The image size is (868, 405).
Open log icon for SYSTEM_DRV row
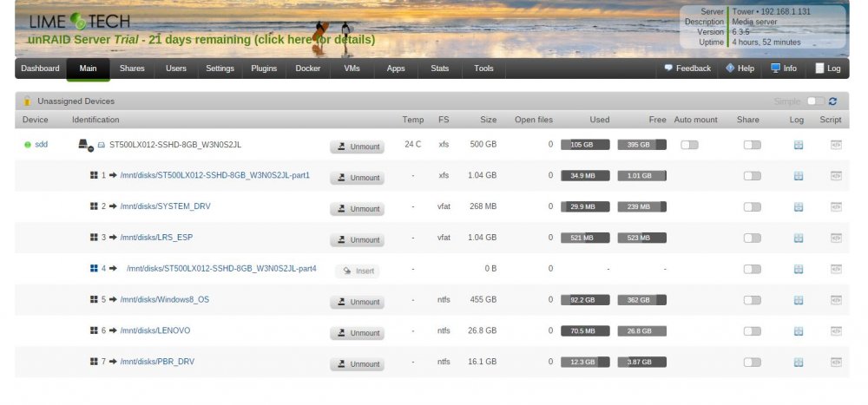798,207
